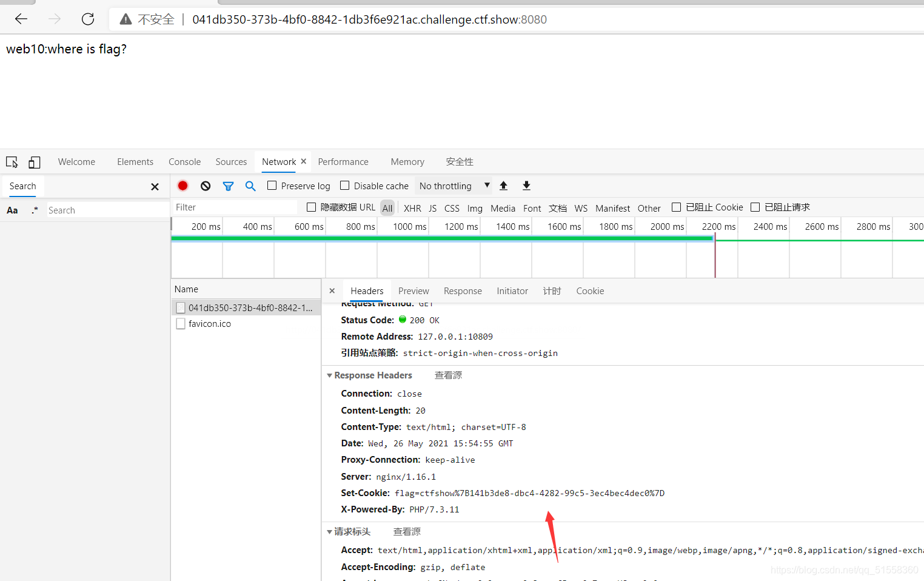The height and width of the screenshot is (581, 924).
Task: Enable Disable cache checkbox
Action: pos(344,186)
